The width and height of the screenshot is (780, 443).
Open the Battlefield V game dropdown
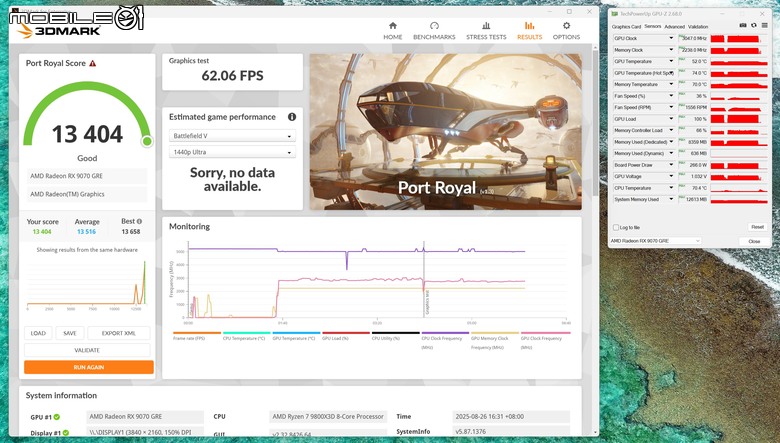tap(232, 136)
